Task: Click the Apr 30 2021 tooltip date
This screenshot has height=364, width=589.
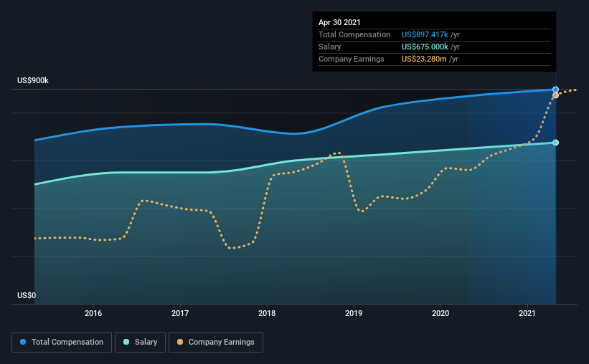Action: click(339, 22)
